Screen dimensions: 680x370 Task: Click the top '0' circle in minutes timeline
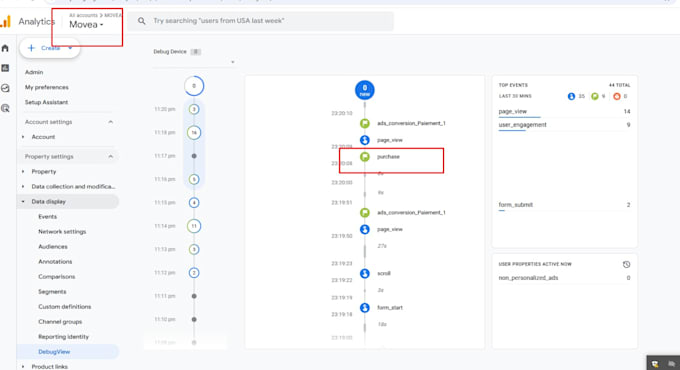pyautogui.click(x=194, y=86)
